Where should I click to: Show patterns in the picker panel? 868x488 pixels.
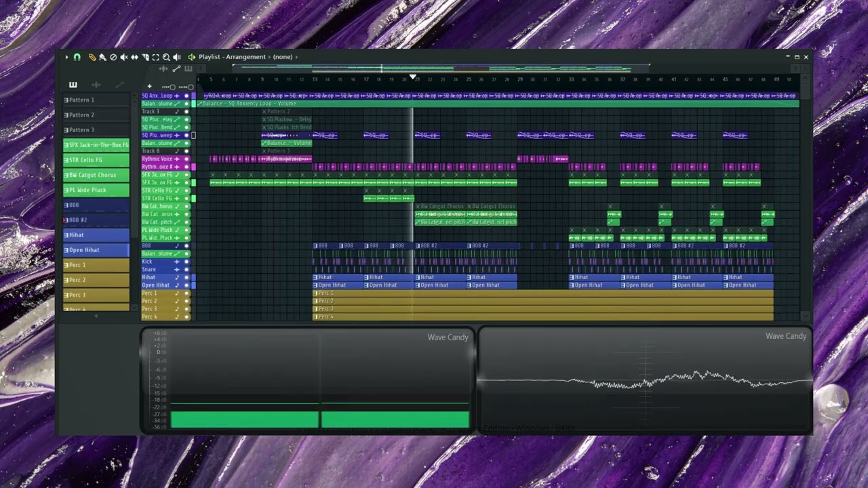[x=73, y=85]
